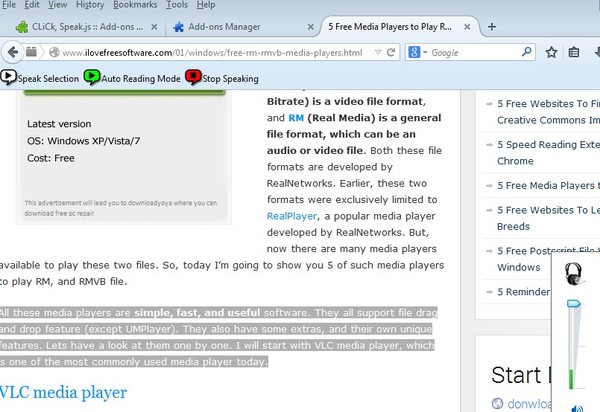Screen dimensions: 600x412
Task: Open the bookmarks list icon
Action: [574, 52]
